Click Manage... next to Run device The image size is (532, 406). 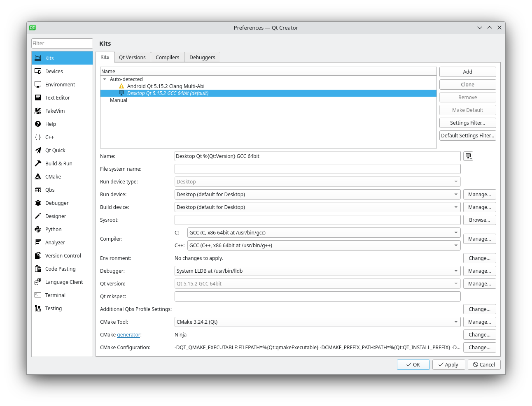480,194
